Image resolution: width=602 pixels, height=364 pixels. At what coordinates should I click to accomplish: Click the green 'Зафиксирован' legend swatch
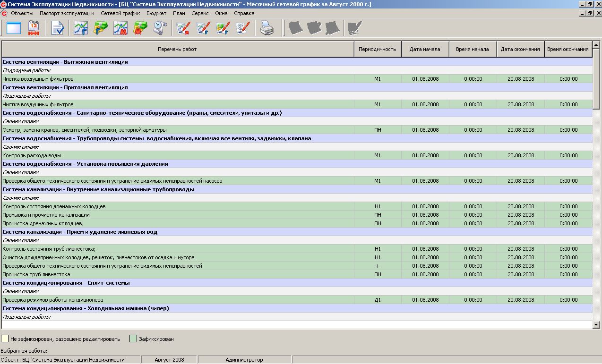coord(134,339)
